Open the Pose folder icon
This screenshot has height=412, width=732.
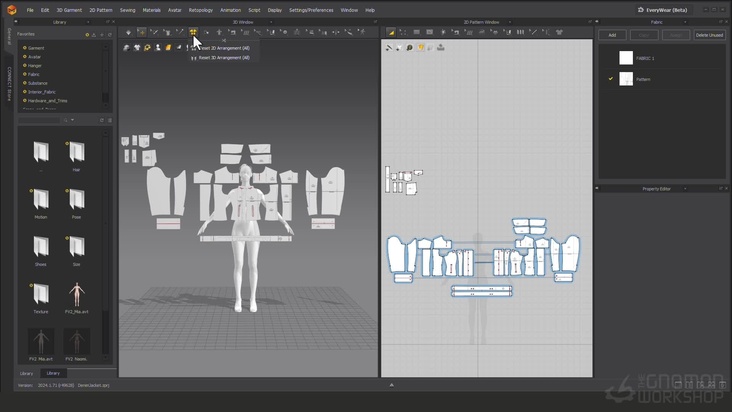pos(76,199)
